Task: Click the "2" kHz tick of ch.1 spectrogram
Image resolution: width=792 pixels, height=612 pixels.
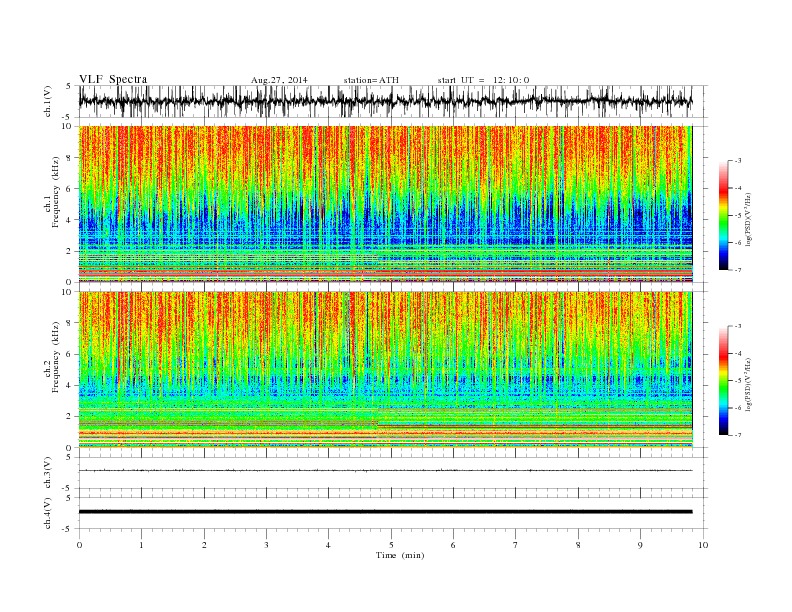Action: 69,251
